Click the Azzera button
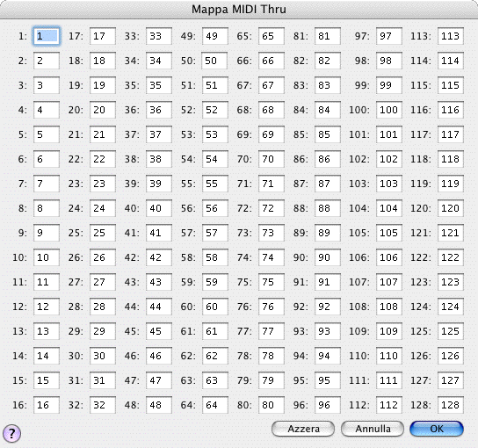This screenshot has width=478, height=448. pos(303,429)
